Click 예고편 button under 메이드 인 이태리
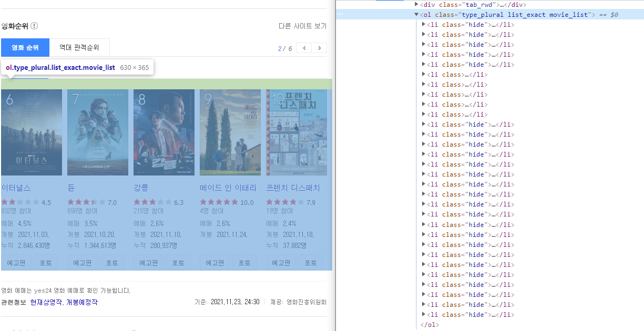 coord(214,263)
